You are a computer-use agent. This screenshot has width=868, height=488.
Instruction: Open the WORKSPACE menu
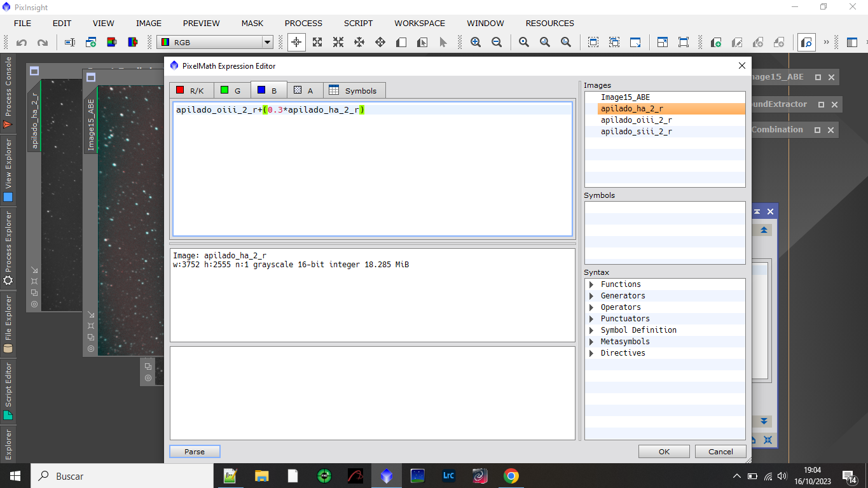[x=420, y=23]
